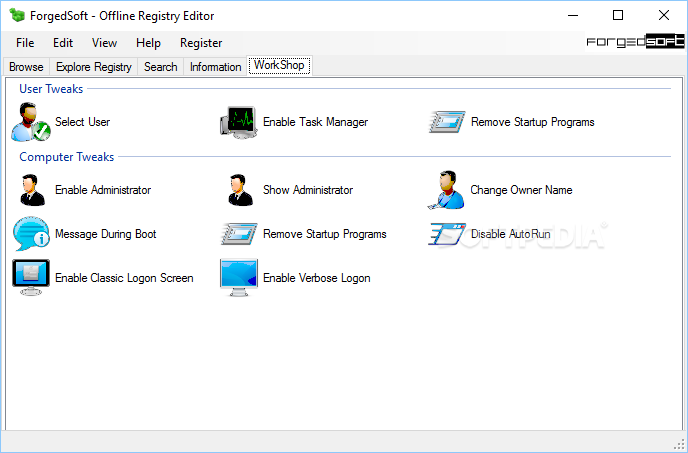The image size is (688, 453).
Task: Switch to the Search tab
Action: click(x=161, y=67)
